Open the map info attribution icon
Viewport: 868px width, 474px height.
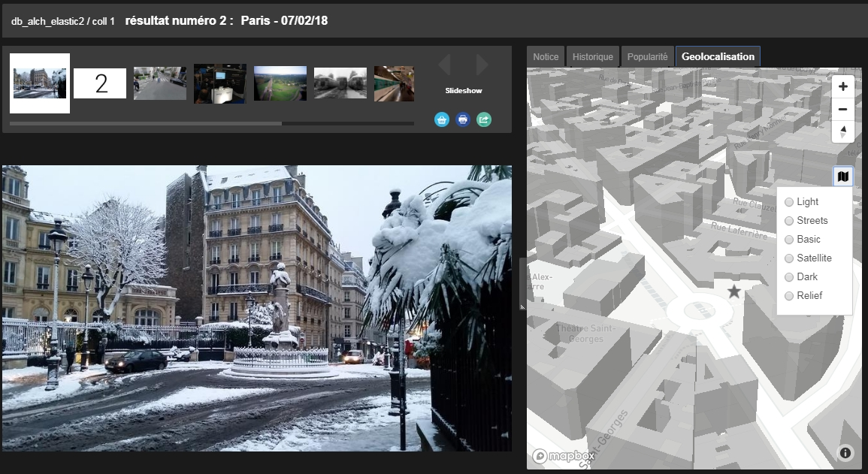pos(845,452)
